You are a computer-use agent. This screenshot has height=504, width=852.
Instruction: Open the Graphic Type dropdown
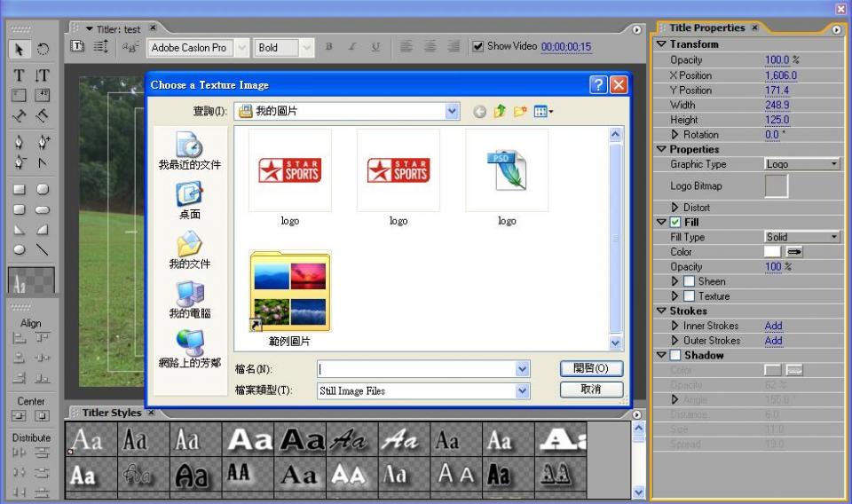pos(801,164)
